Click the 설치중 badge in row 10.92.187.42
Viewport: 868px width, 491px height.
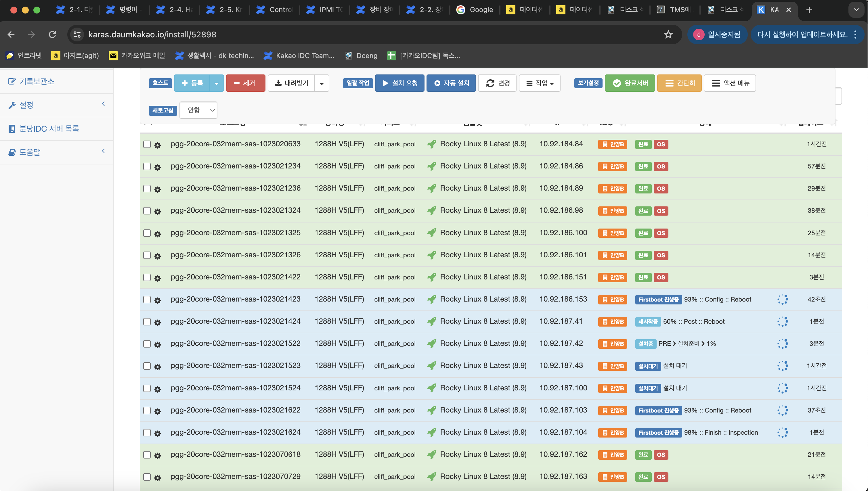point(645,344)
